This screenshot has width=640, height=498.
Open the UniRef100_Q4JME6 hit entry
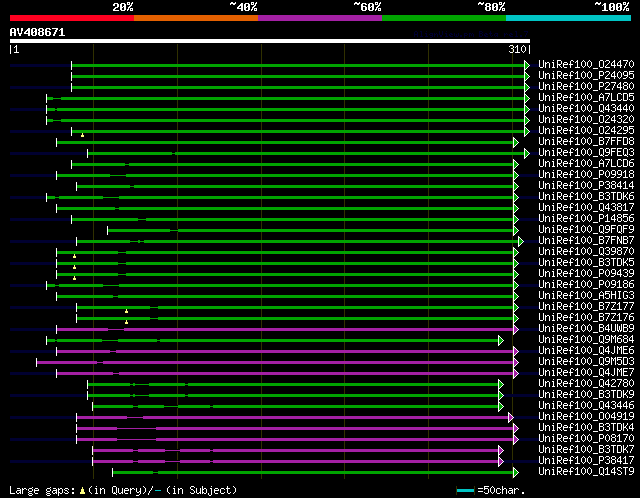tap(585, 351)
